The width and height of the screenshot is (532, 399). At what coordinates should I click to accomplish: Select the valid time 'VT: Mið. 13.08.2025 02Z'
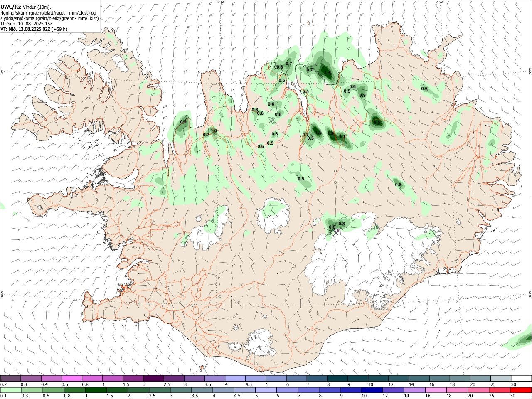pyautogui.click(x=26, y=29)
